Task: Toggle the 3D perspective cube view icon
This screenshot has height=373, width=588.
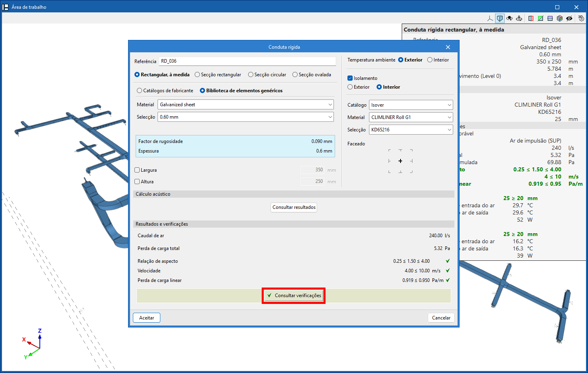Action: coord(500,18)
